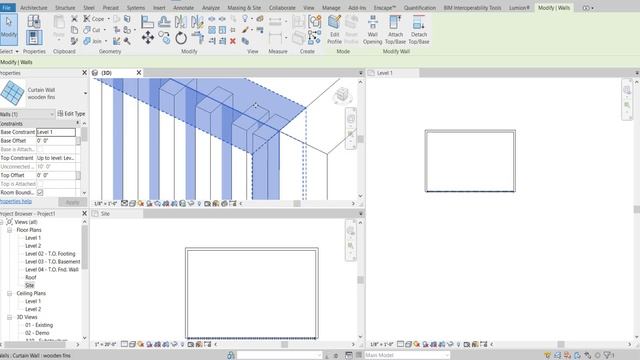
Task: Switch to the Architecture ribbon tab
Action: click(33, 8)
